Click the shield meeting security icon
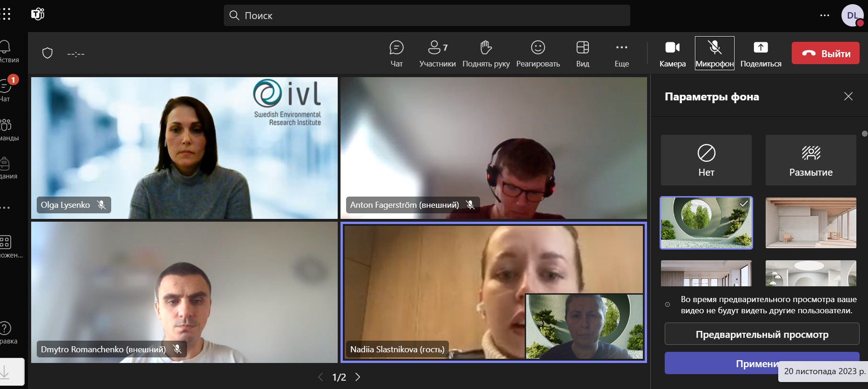 coord(47,53)
